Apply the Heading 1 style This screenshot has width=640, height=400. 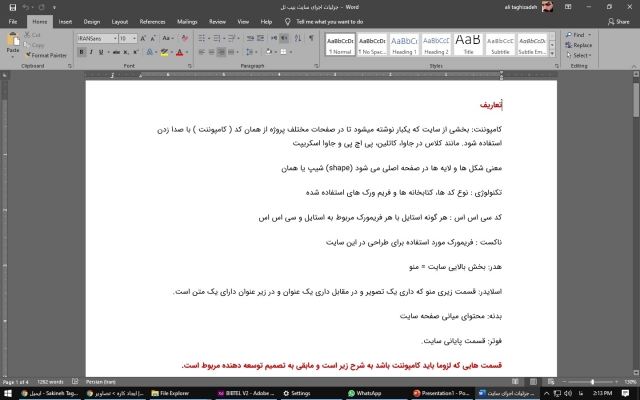404,44
